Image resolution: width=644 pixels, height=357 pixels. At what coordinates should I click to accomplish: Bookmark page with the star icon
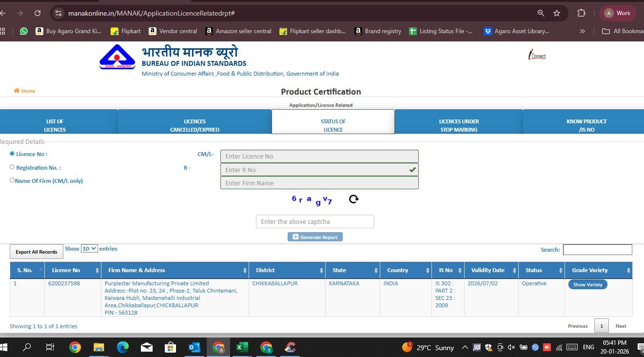point(557,13)
